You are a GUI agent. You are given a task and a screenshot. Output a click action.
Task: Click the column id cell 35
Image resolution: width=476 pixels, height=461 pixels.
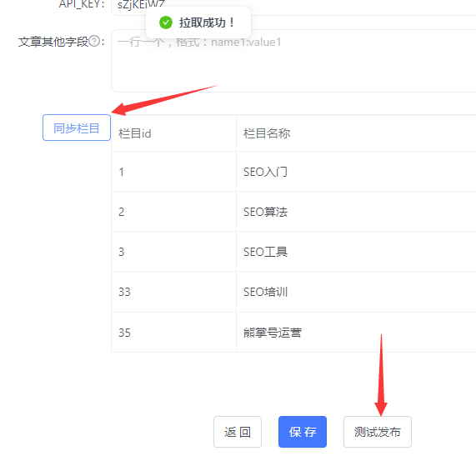(x=173, y=333)
